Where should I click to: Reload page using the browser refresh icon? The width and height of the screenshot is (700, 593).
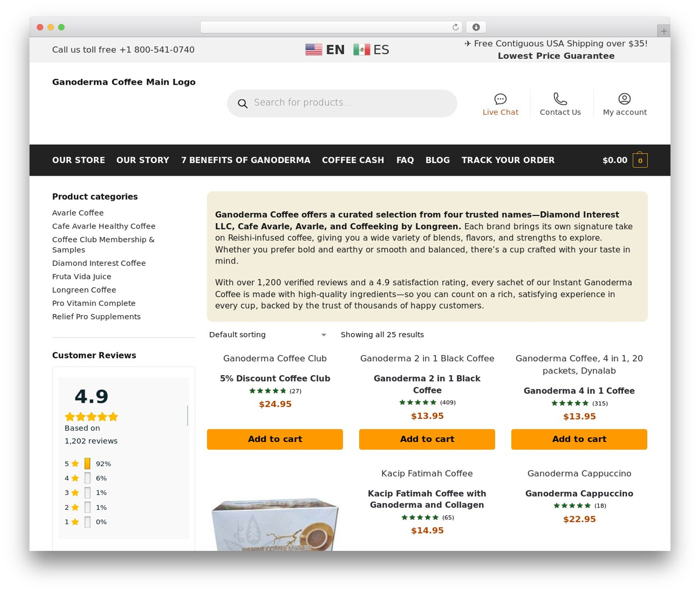point(456,27)
